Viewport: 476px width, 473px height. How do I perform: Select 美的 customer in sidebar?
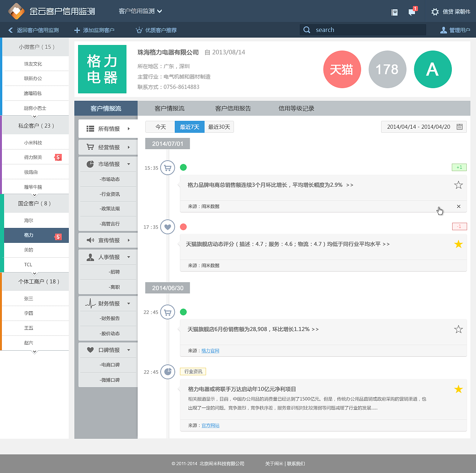click(x=36, y=250)
